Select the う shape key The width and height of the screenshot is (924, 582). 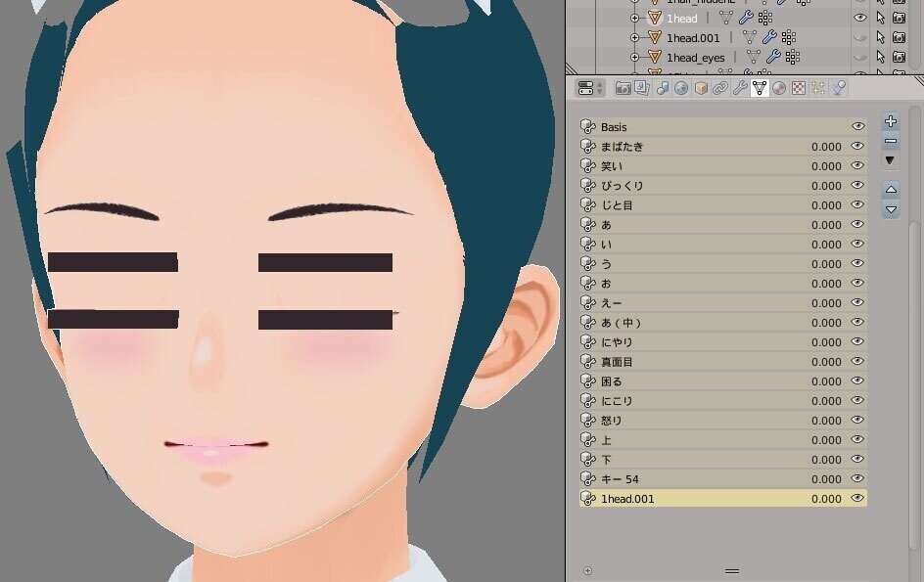(723, 263)
